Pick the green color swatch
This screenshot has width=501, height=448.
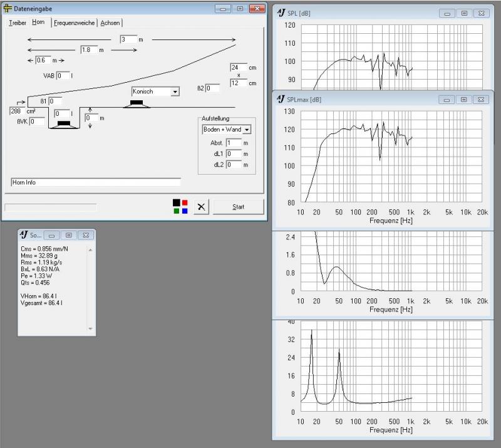(177, 211)
